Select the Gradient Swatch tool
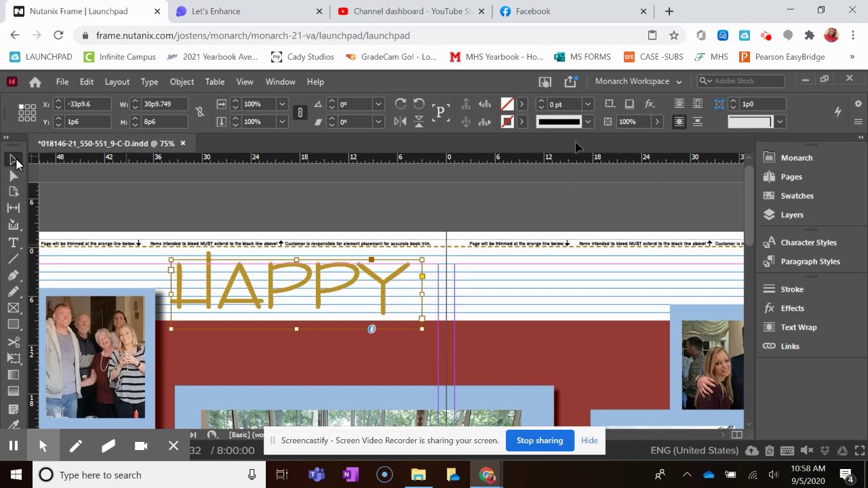868x488 pixels. pos(13,375)
